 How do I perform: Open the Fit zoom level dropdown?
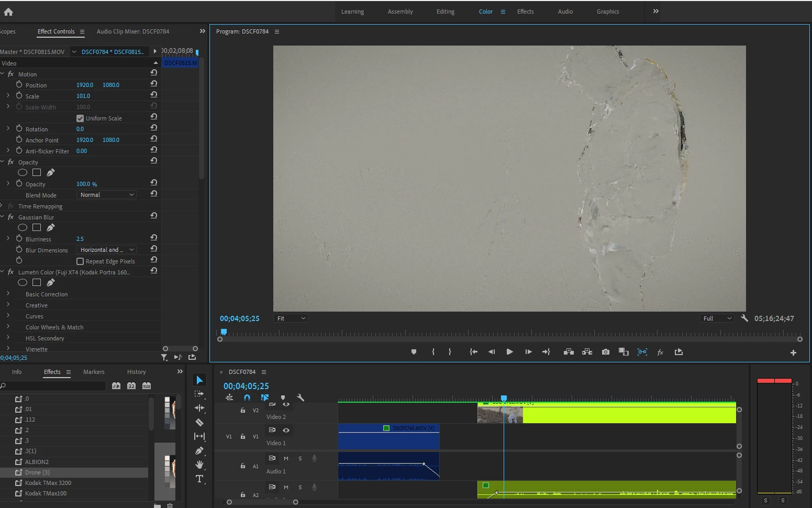291,318
